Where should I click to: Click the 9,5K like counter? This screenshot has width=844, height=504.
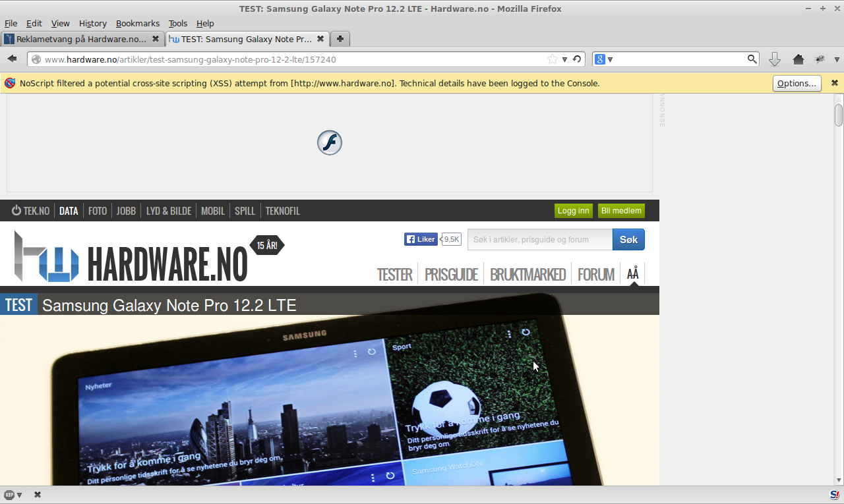[x=451, y=239]
